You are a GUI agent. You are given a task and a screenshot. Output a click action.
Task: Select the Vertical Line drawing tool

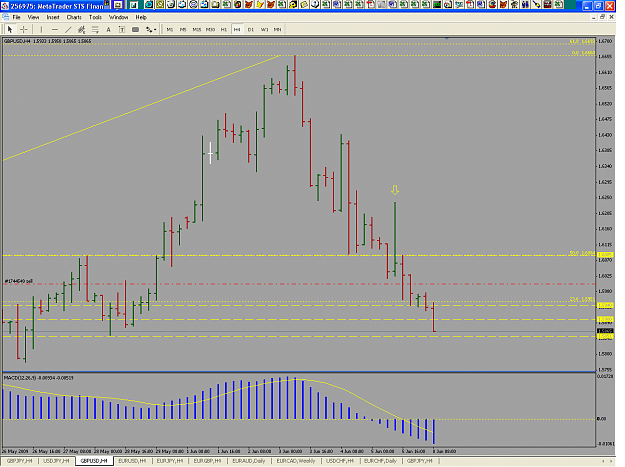click(x=41, y=29)
